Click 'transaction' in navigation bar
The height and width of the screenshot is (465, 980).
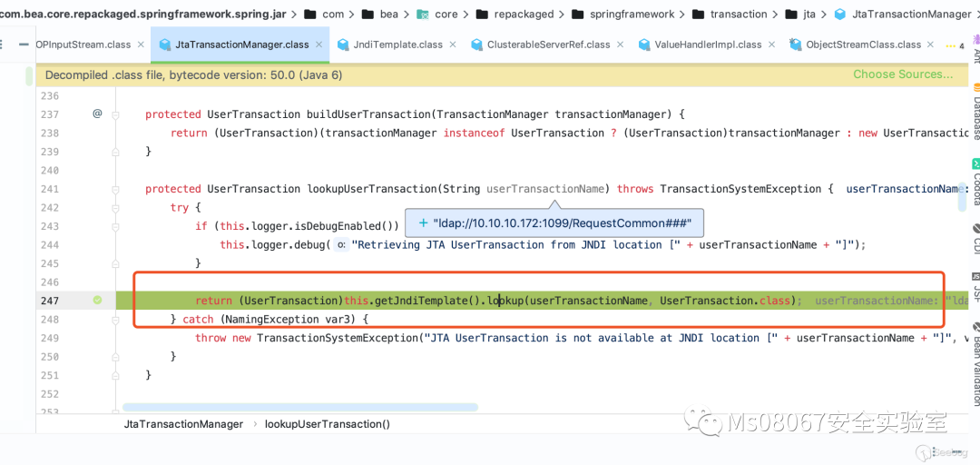tap(738, 14)
